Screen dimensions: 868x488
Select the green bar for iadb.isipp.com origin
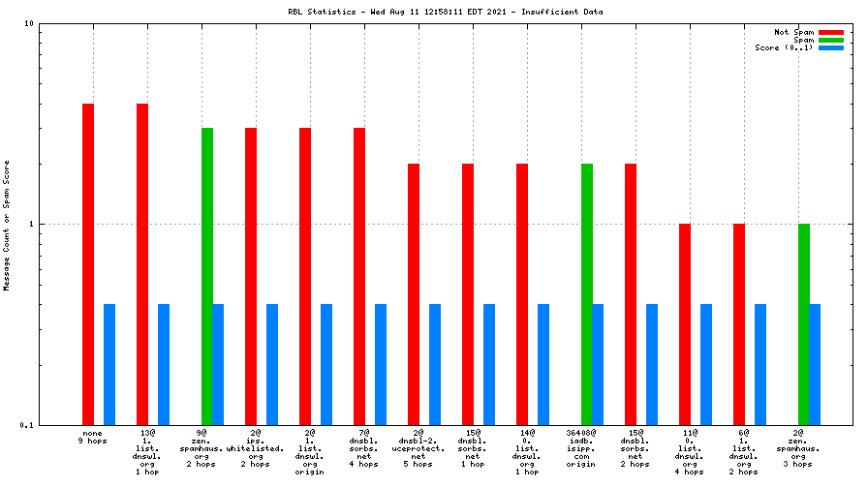coord(587,293)
